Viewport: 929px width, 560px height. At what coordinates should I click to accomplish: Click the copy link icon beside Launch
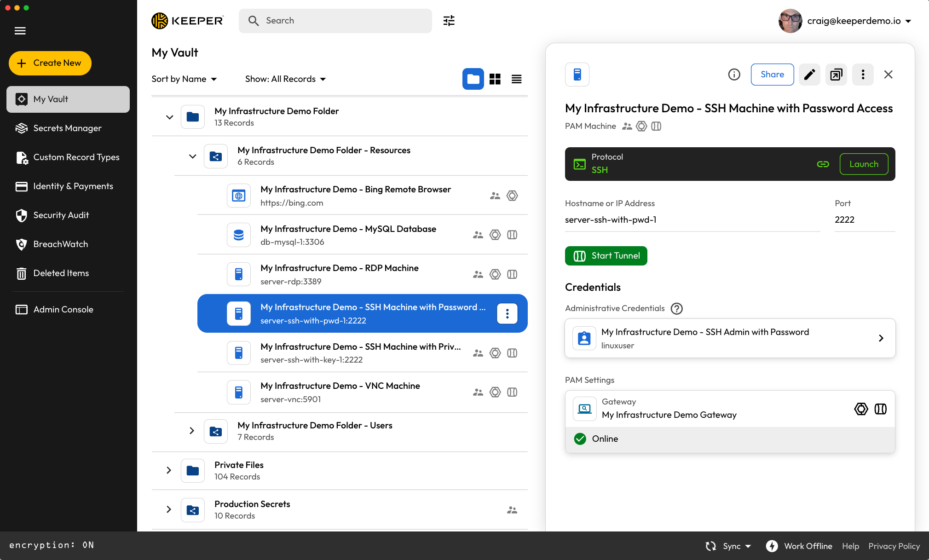pyautogui.click(x=823, y=164)
